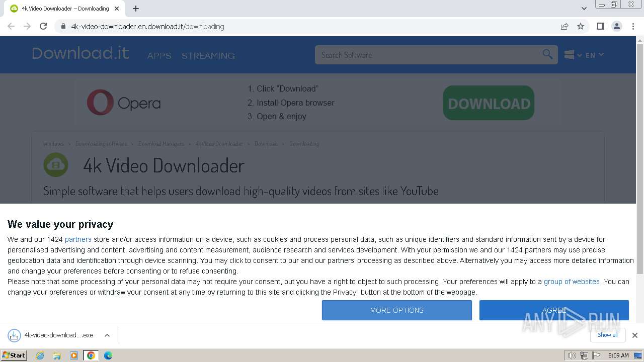The image size is (644, 362).
Task: Click the network tray icon
Action: [x=584, y=355]
